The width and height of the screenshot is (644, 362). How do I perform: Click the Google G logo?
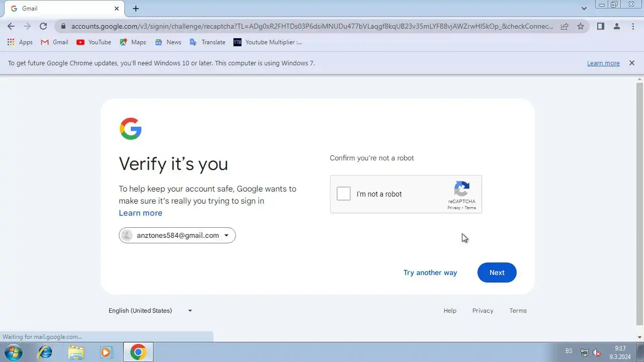130,129
